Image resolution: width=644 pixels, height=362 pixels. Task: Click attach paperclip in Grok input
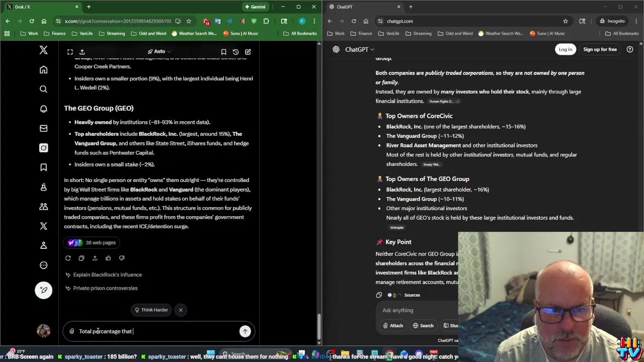point(72,331)
